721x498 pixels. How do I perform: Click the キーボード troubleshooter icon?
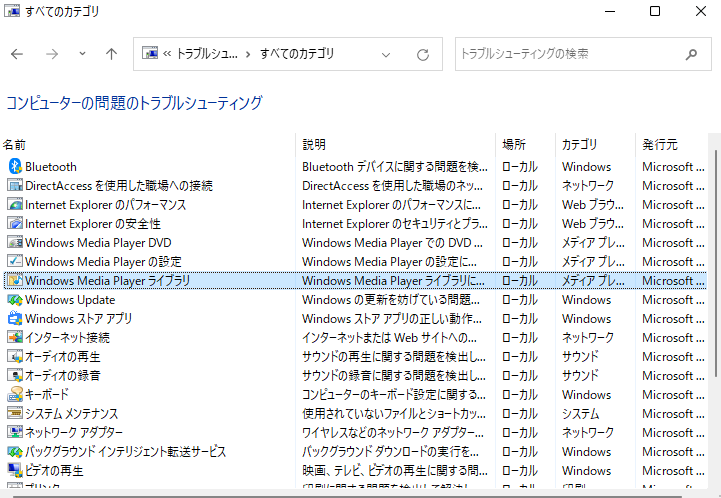(x=14, y=395)
